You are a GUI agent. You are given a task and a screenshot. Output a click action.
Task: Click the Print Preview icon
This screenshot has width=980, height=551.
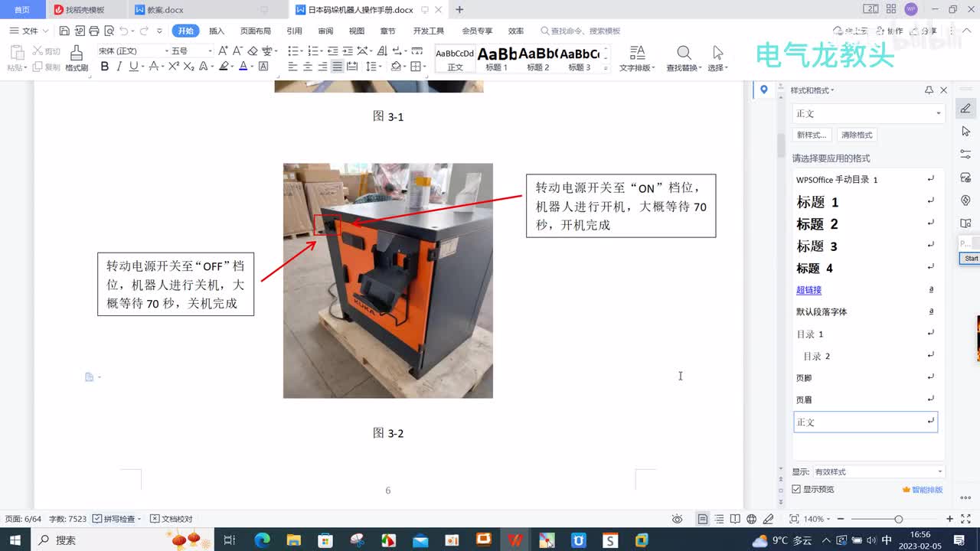tap(109, 31)
